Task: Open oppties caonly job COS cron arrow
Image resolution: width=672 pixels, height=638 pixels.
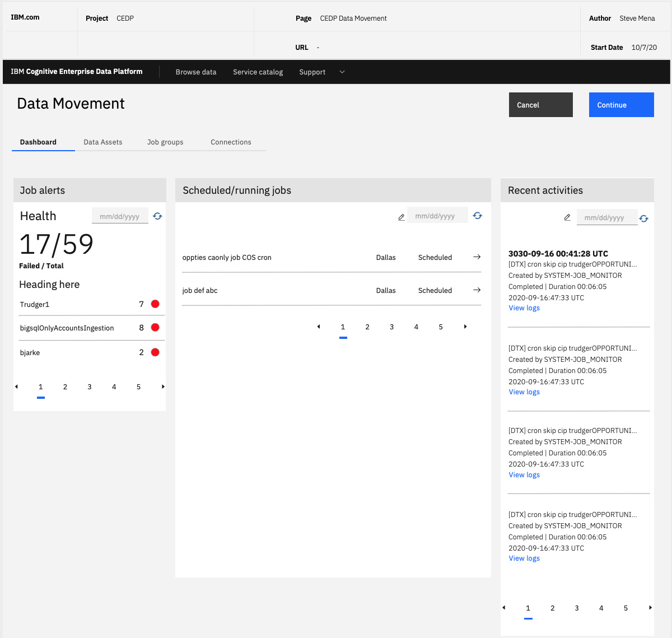Action: click(477, 257)
